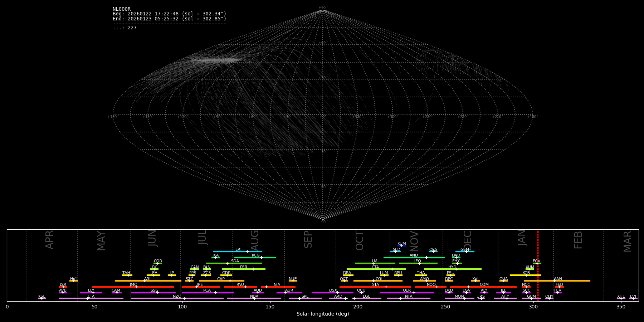This screenshot has width=644, height=322.
Task: Click the LYR shower label
Action: point(63,285)
